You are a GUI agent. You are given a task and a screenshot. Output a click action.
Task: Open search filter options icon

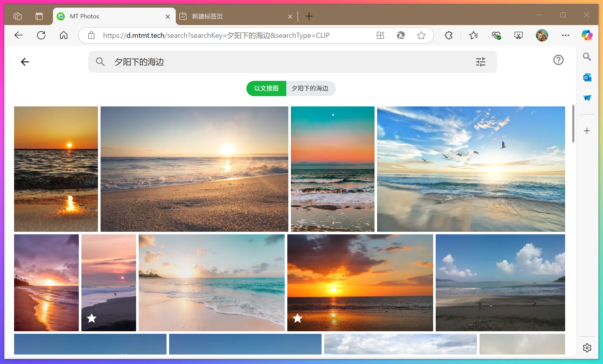(480, 62)
